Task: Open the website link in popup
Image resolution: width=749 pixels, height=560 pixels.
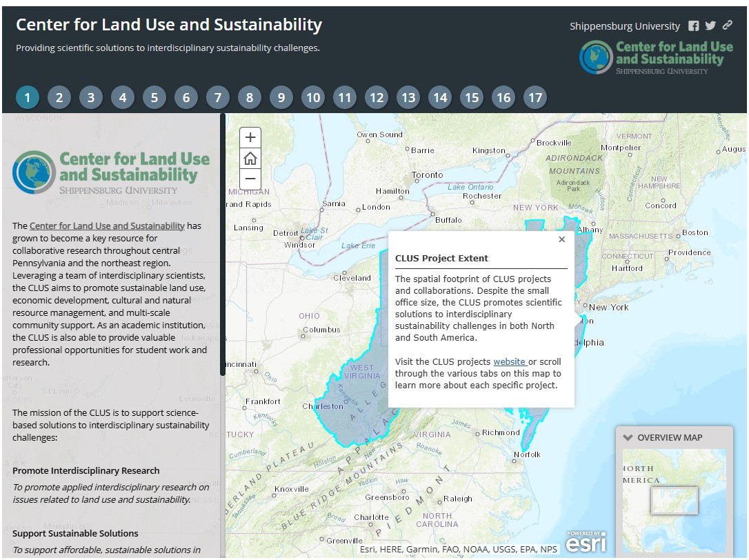Action: coord(510,361)
